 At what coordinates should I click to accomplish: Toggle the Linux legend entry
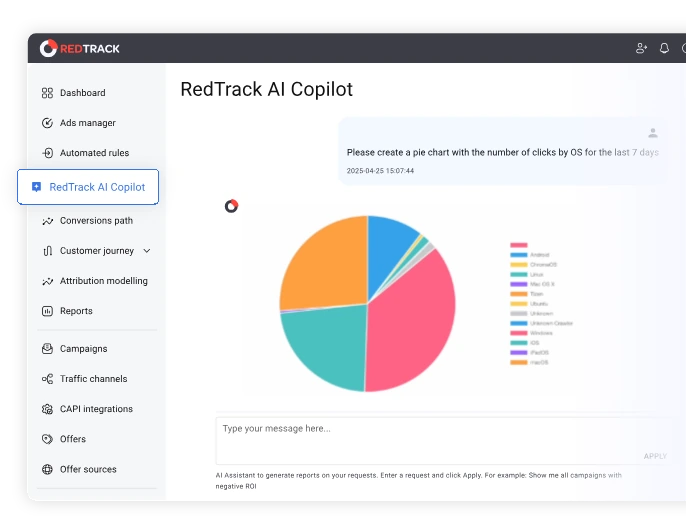click(527, 275)
